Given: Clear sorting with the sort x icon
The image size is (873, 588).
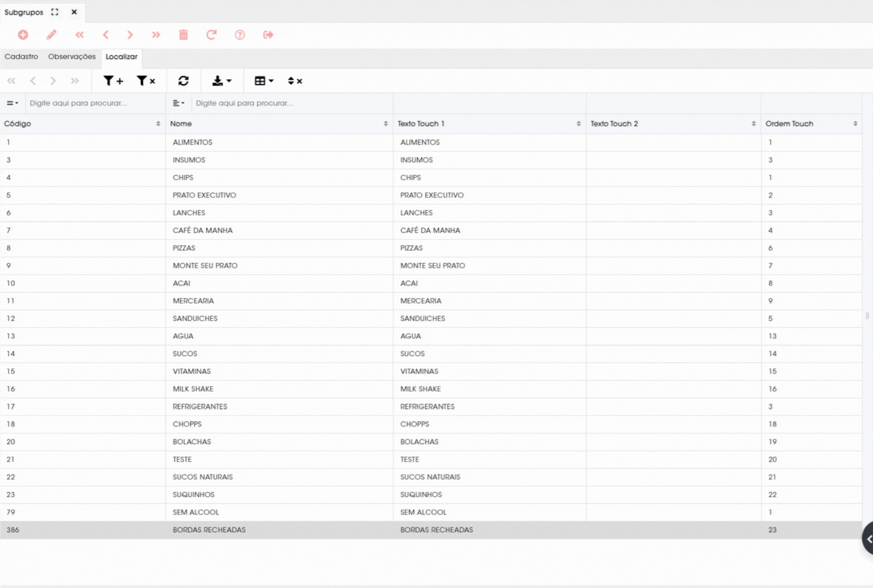Looking at the screenshot, I should pos(295,81).
